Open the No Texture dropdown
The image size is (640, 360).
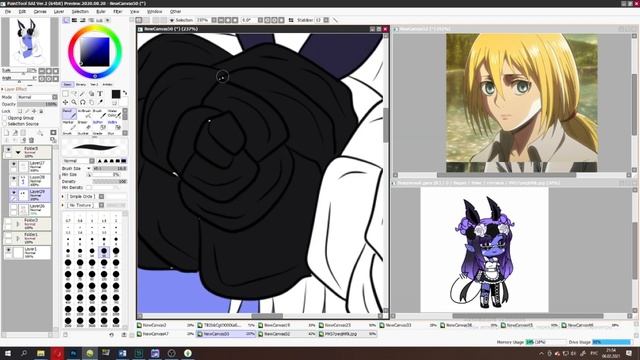102,205
